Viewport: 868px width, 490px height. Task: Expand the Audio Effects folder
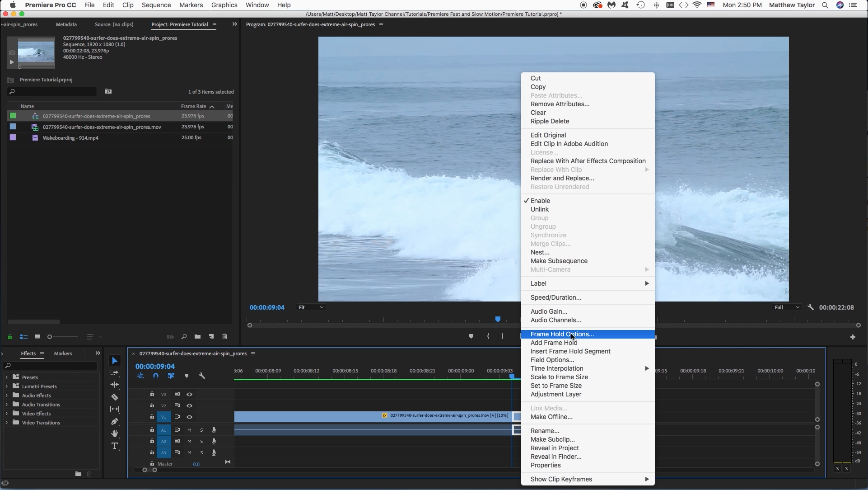click(x=6, y=396)
